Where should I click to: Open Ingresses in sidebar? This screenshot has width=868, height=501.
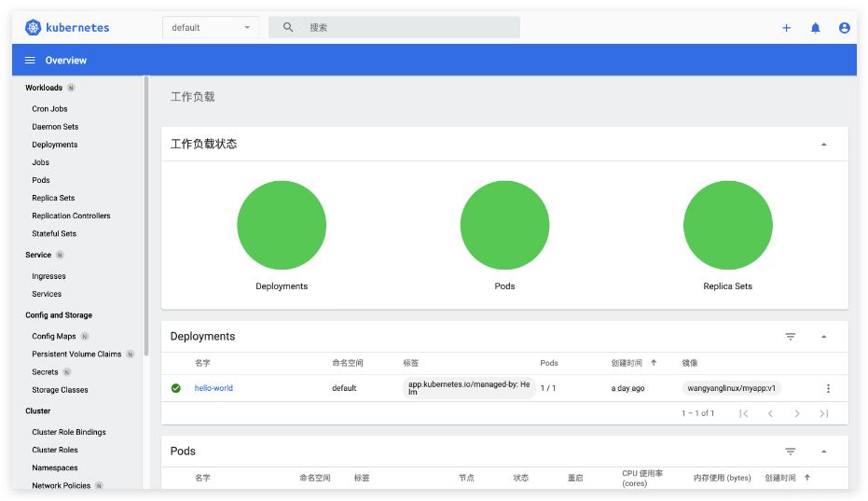[48, 276]
